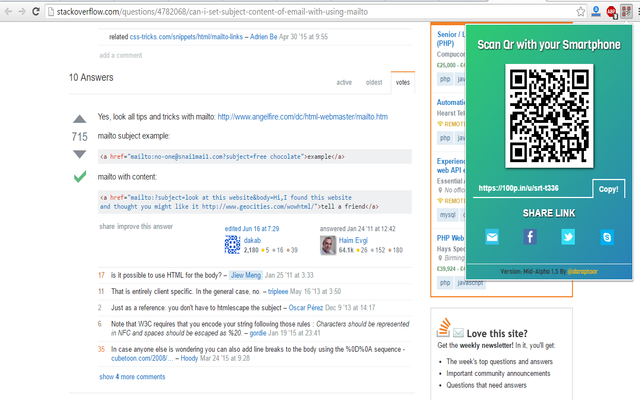Open dakab's avatar image

click(x=232, y=245)
